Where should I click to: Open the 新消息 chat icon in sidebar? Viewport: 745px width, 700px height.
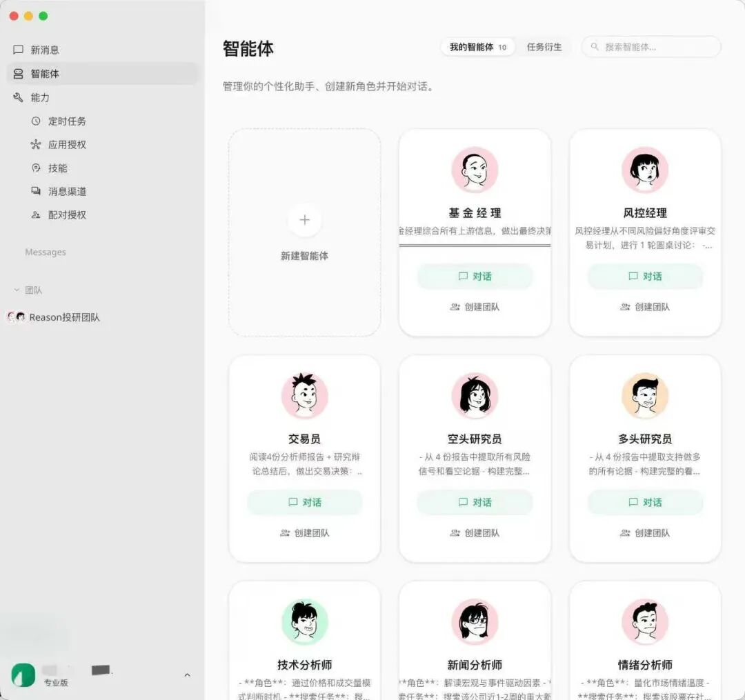19,49
